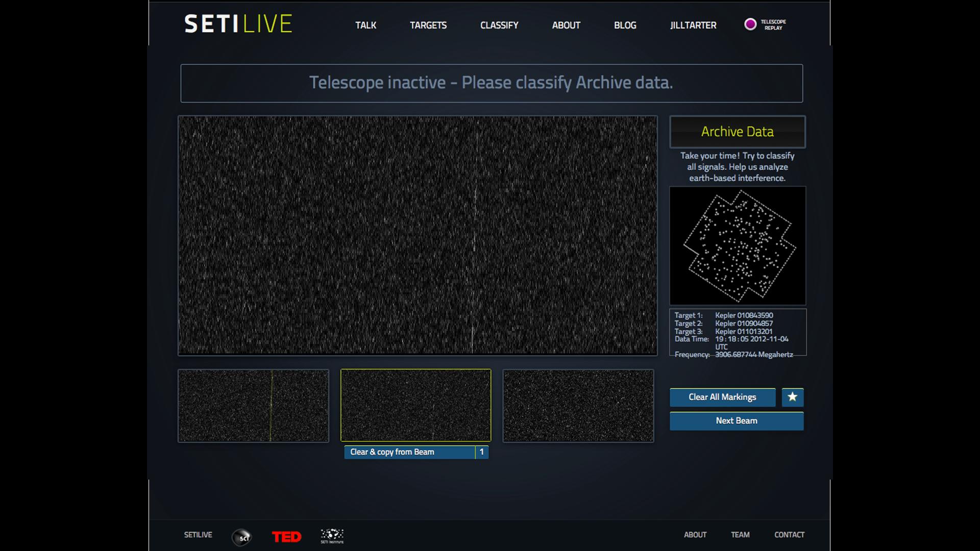Open the CONTACT footer link
This screenshot has width=980, height=551.
pyautogui.click(x=789, y=535)
